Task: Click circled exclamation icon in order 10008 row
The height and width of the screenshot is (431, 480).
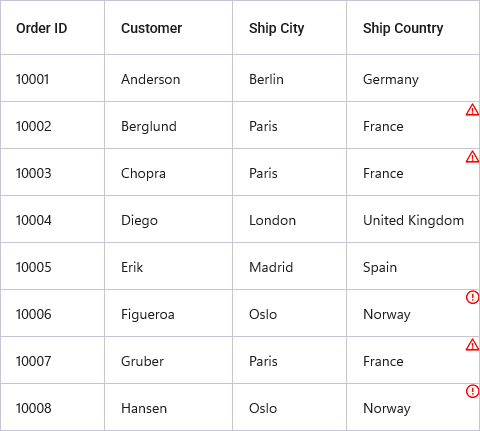Action: pos(472,391)
